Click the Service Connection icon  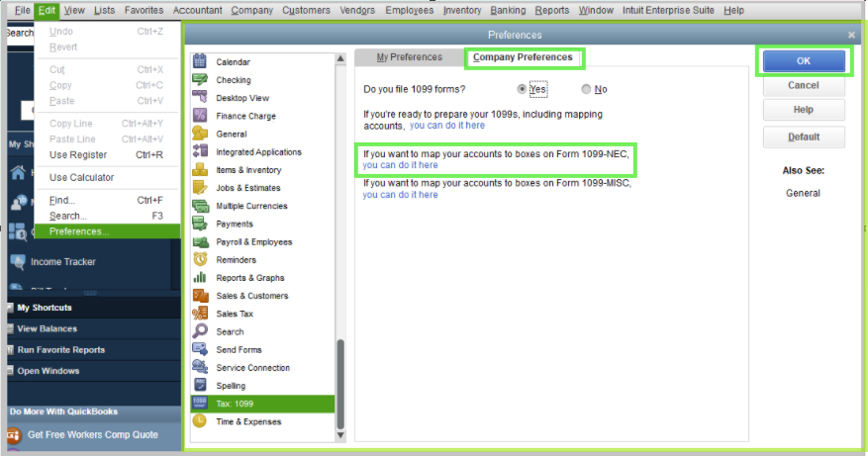pyautogui.click(x=200, y=367)
